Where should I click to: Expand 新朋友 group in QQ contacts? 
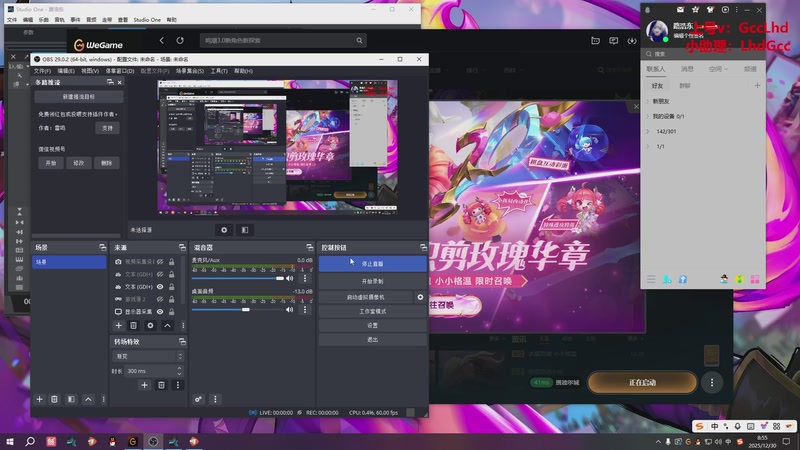(648, 101)
